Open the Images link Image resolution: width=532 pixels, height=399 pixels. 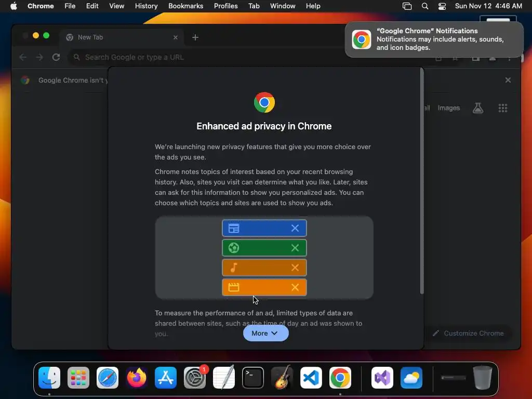tap(448, 108)
